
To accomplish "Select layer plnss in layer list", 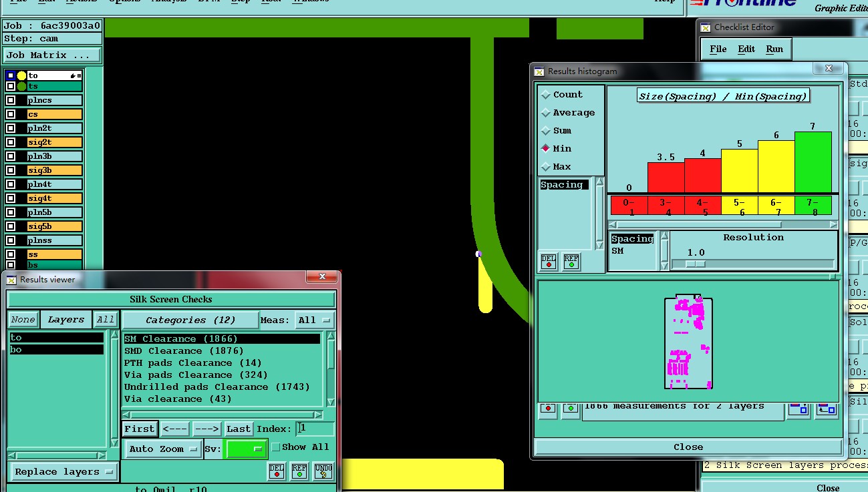I will [54, 240].
